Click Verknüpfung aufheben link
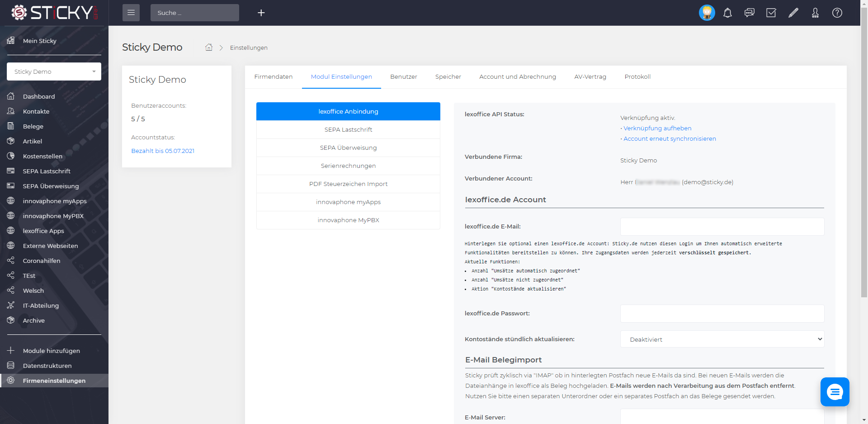 click(657, 128)
